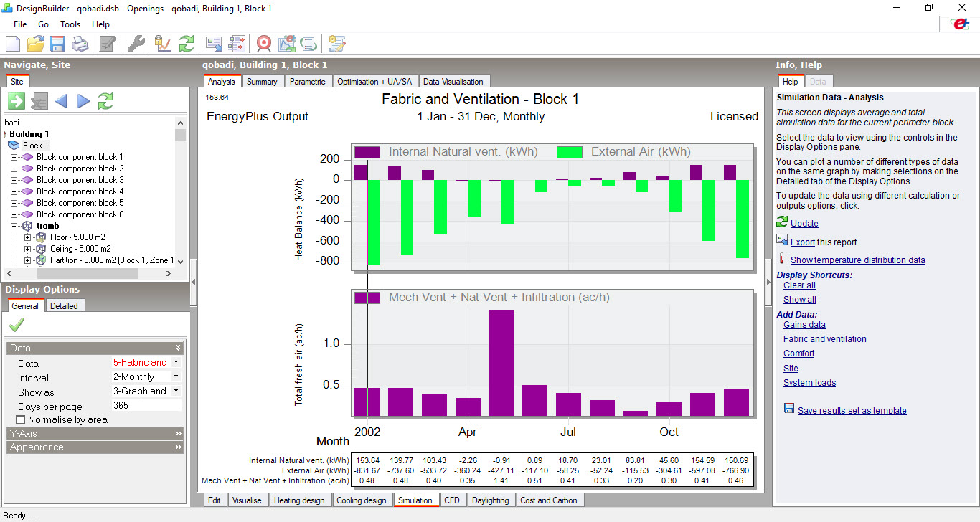Click the Days per page input field
980x522 pixels.
click(x=146, y=406)
